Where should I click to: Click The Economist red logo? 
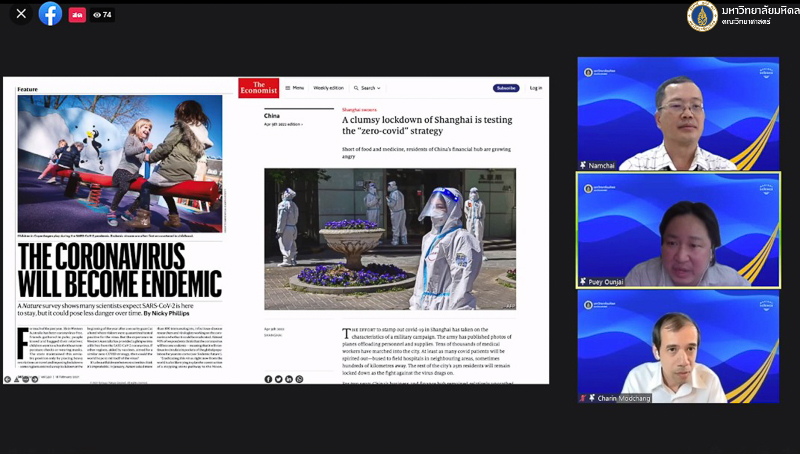(259, 87)
